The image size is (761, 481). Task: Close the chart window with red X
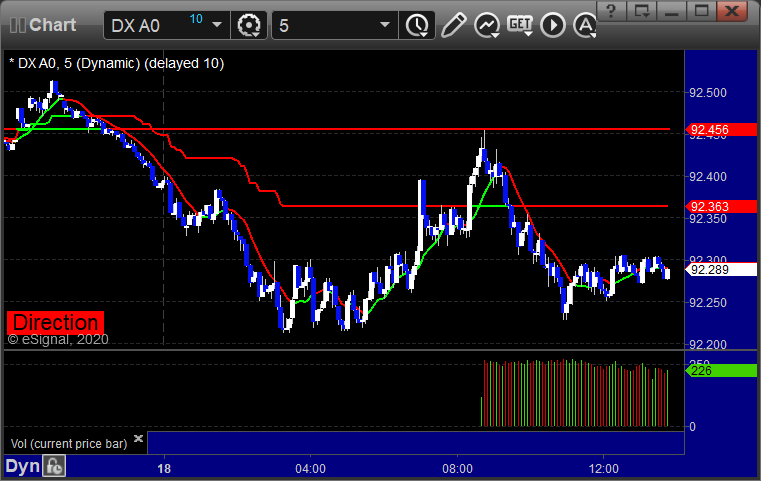point(732,11)
